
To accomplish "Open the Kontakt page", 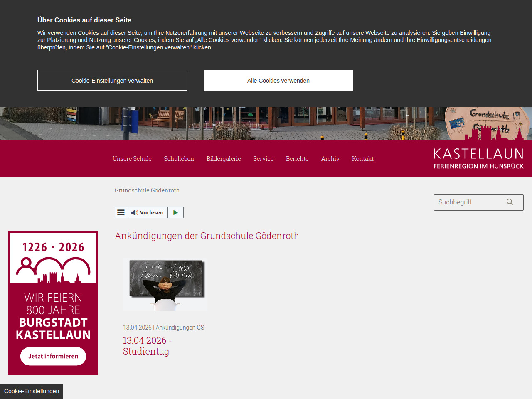I will 362,159.
